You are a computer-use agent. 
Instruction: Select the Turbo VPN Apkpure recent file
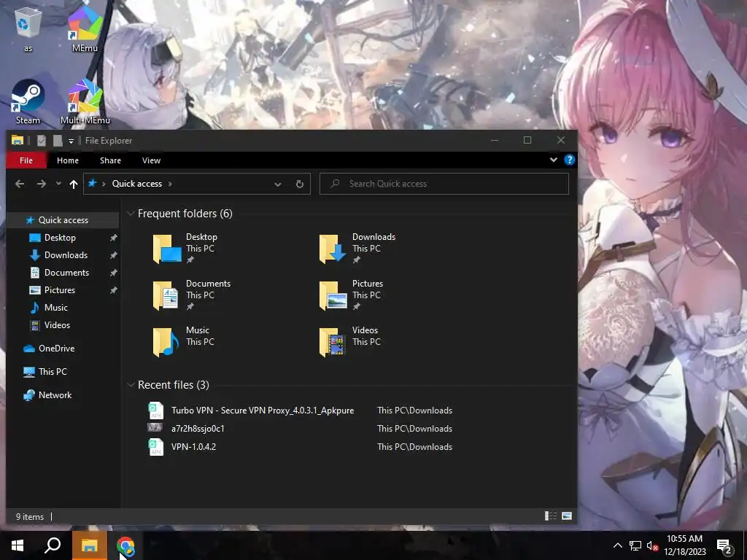(x=263, y=411)
